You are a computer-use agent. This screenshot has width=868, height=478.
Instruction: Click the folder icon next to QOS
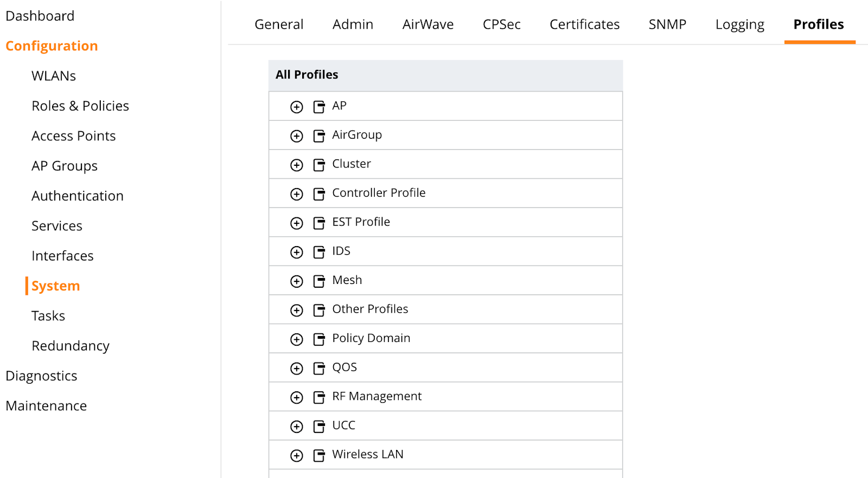(319, 369)
